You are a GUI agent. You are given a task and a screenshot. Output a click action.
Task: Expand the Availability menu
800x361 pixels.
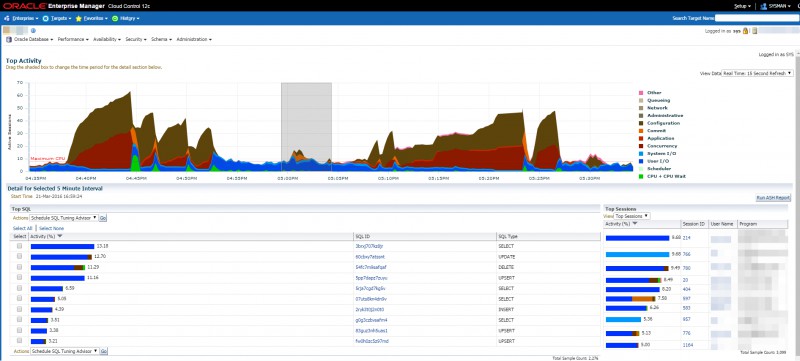point(107,39)
